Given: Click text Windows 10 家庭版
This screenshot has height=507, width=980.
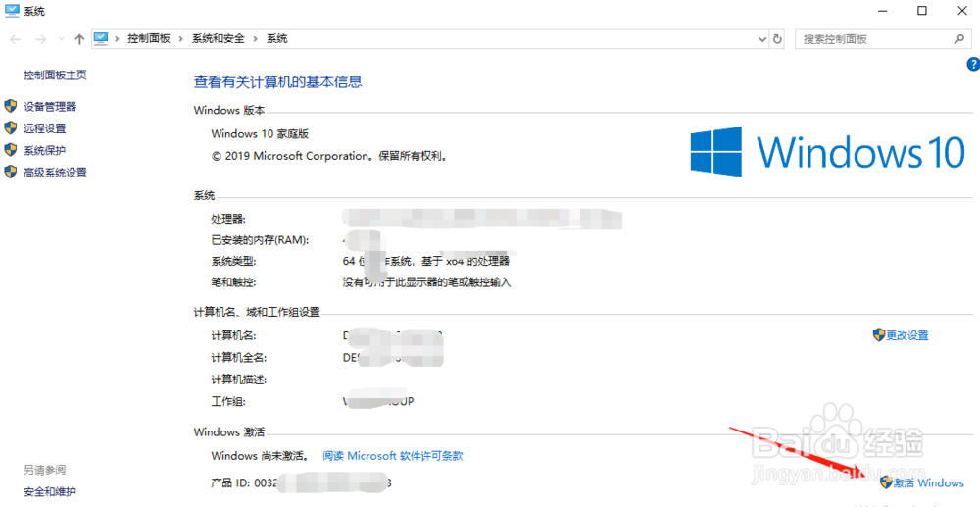Looking at the screenshot, I should tap(260, 133).
